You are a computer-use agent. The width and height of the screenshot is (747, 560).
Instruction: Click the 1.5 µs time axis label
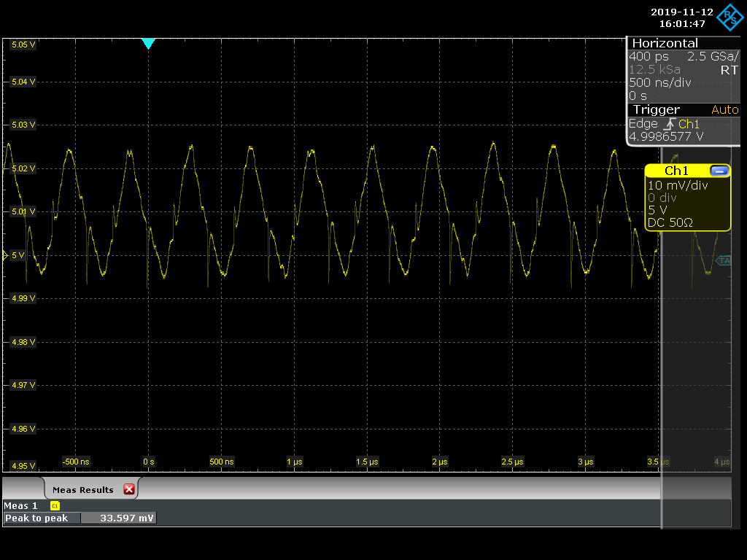(367, 462)
